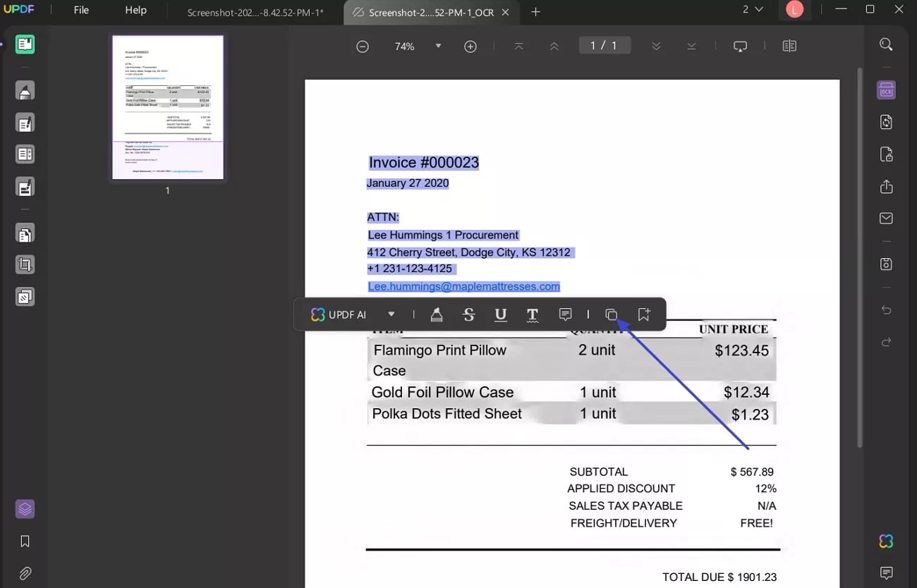Screen dimensions: 917x588
Task: Open the OCR recognize text tool
Action: pos(886,90)
